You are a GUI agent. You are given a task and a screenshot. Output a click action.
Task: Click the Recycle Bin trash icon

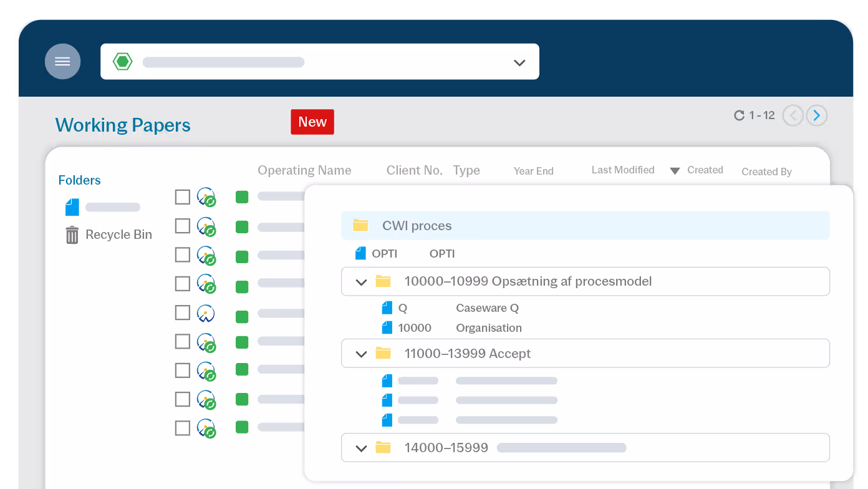[x=72, y=235]
